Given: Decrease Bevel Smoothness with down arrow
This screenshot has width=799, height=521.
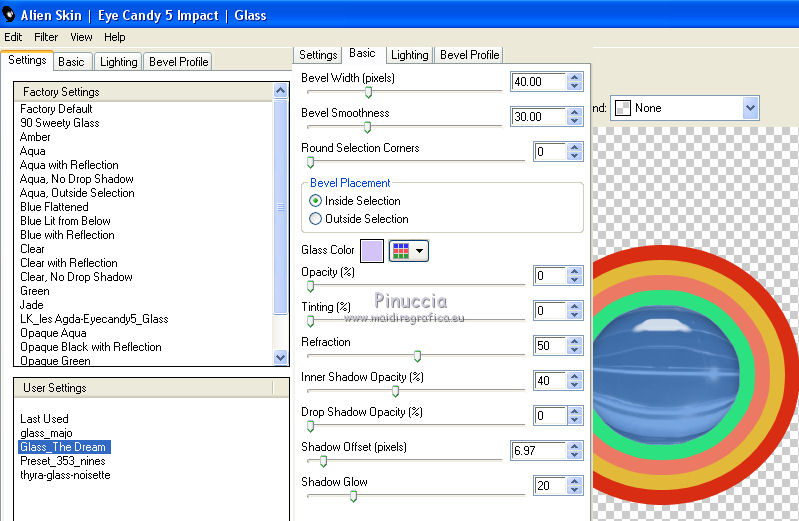Looking at the screenshot, I should 575,121.
